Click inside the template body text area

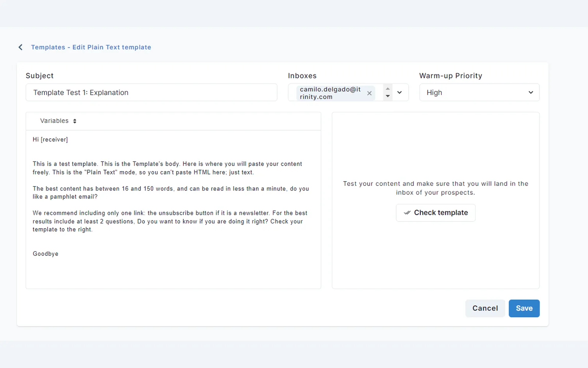173,209
